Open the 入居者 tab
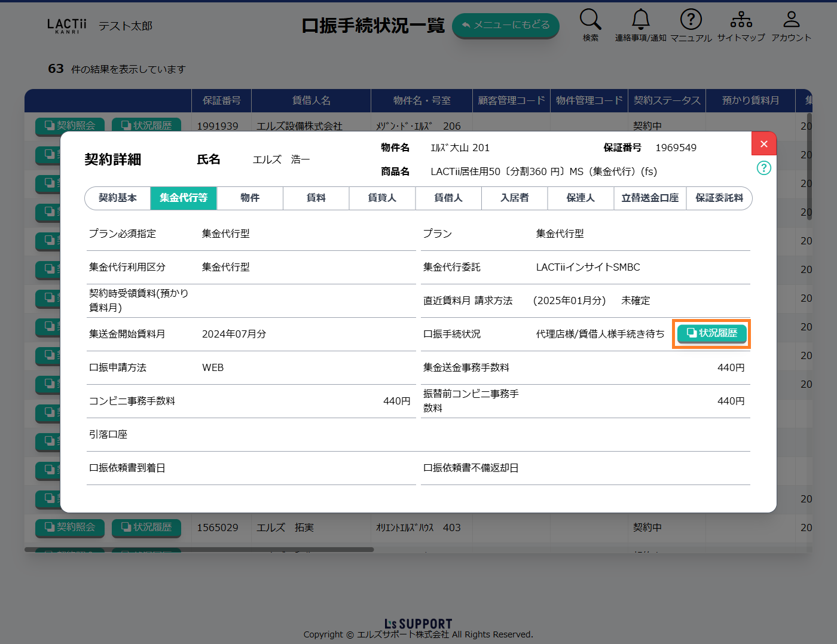837x644 pixels. (x=514, y=198)
